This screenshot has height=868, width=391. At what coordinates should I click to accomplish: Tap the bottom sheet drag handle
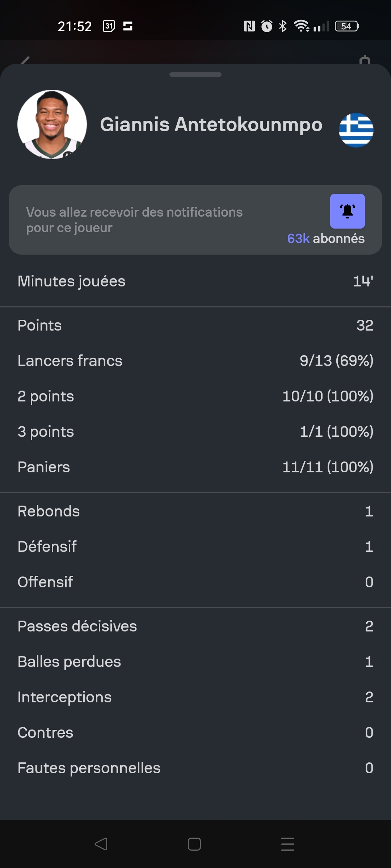(195, 75)
